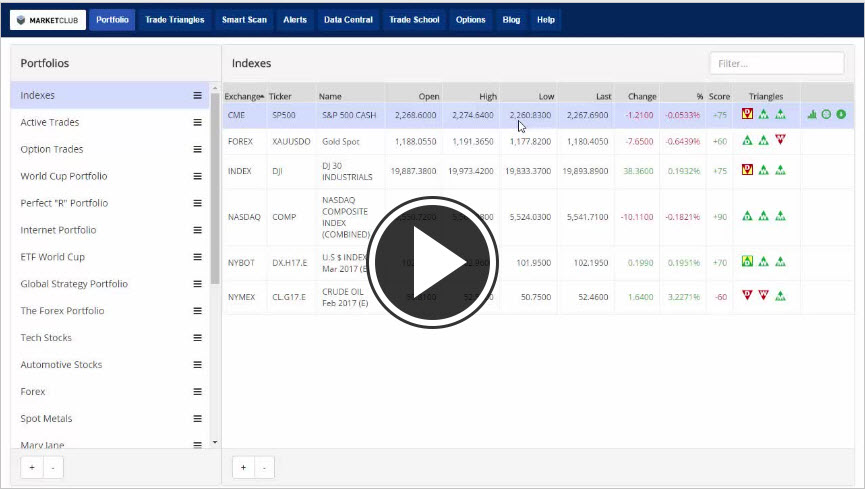
Task: Open hamburger menu for The Forex Portfolio
Action: click(x=197, y=311)
